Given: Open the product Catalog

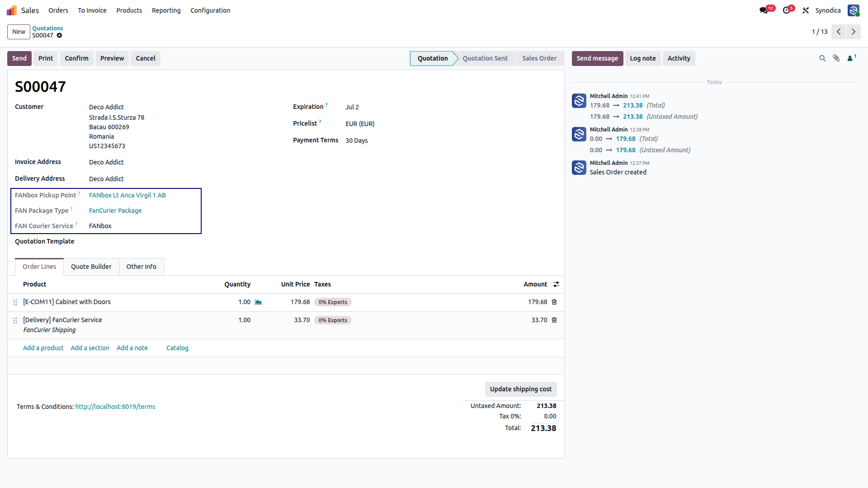Looking at the screenshot, I should (177, 348).
